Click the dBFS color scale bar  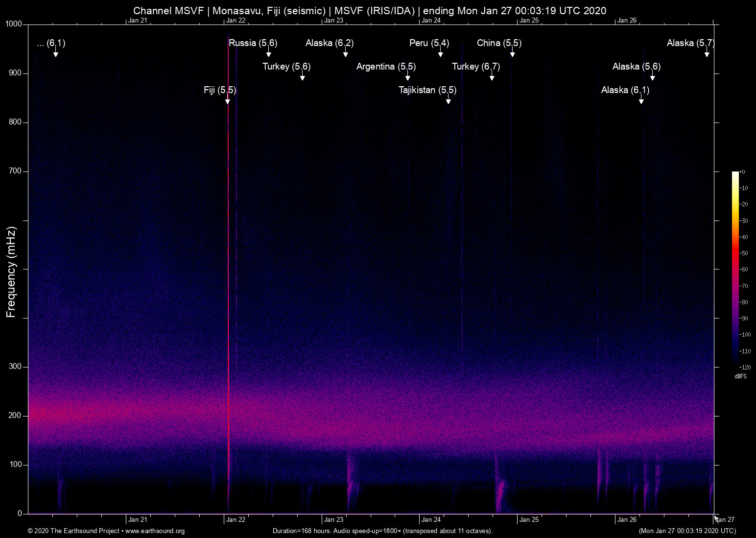point(736,269)
